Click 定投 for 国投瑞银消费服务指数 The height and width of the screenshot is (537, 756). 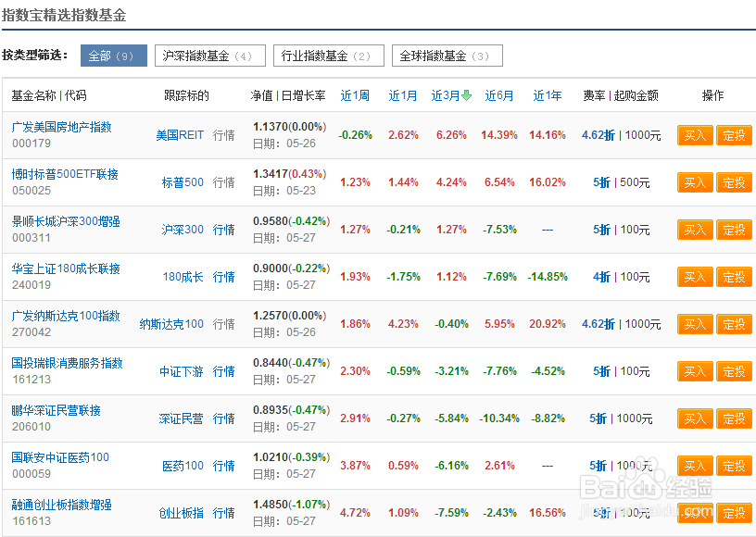(734, 371)
